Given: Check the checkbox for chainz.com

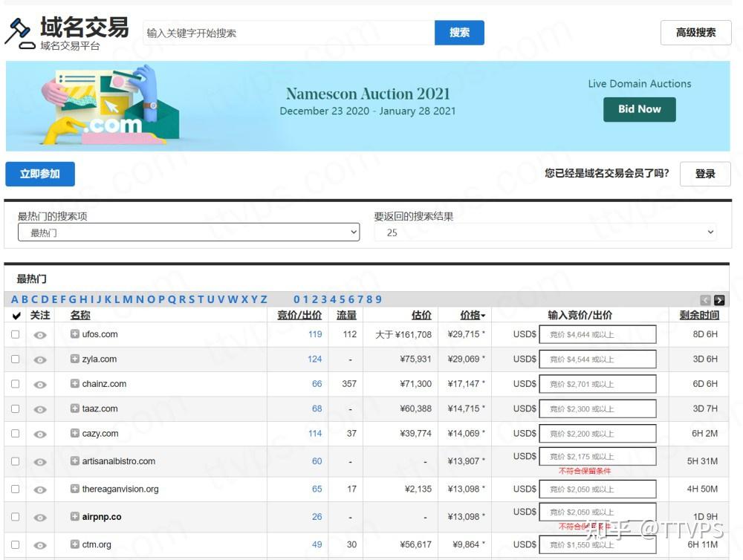Looking at the screenshot, I should 15,384.
